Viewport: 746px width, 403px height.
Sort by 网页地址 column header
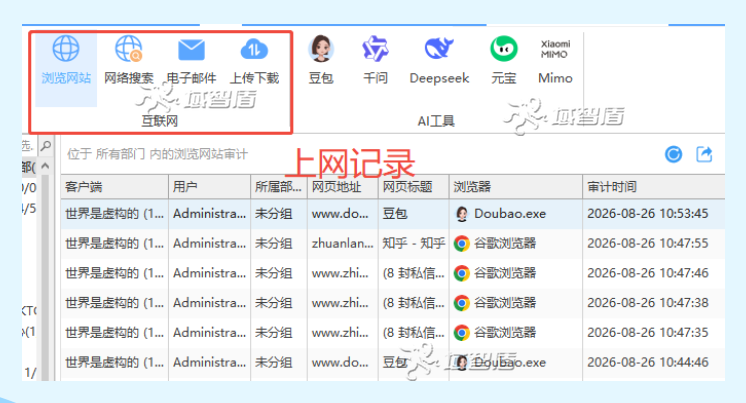(343, 187)
